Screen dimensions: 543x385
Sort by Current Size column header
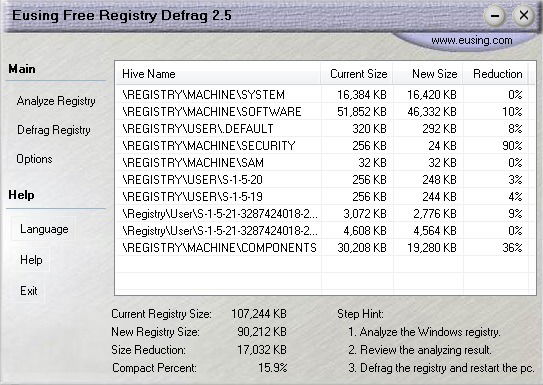357,74
